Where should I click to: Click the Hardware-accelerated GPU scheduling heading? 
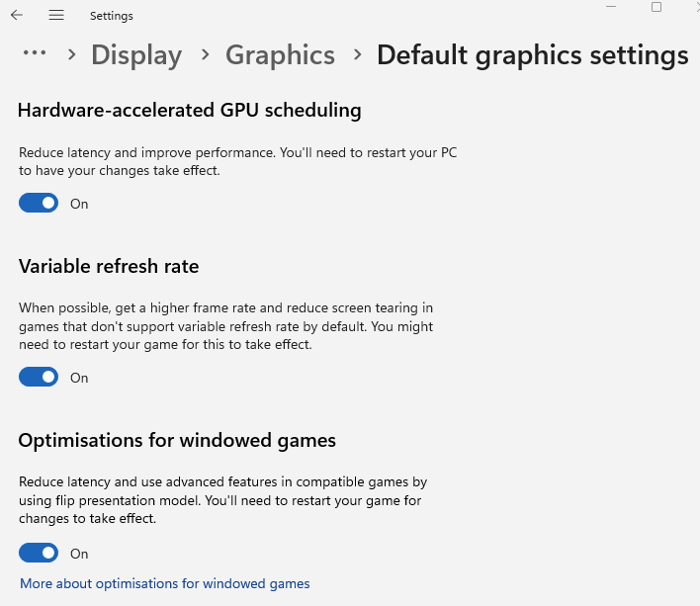190,110
